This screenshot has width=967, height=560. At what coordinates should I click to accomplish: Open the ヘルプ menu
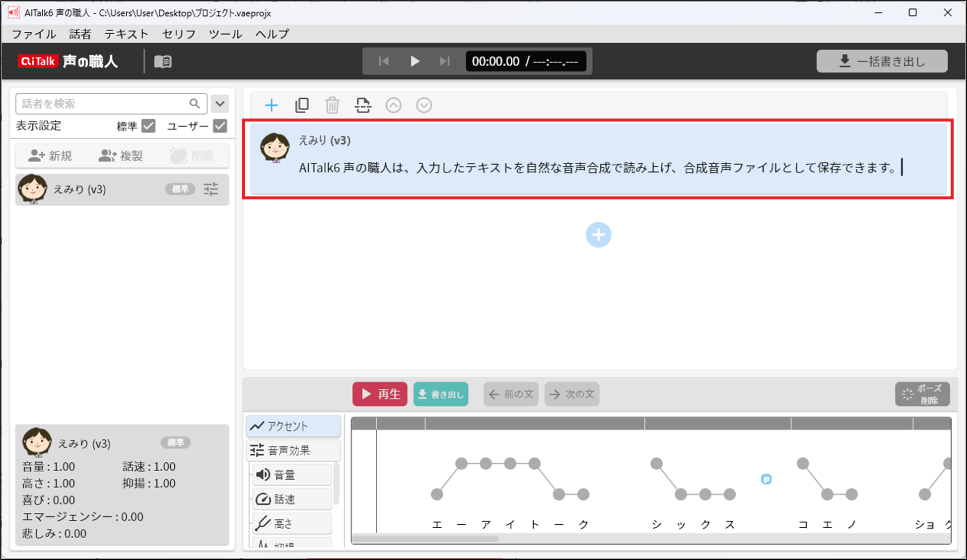click(272, 34)
